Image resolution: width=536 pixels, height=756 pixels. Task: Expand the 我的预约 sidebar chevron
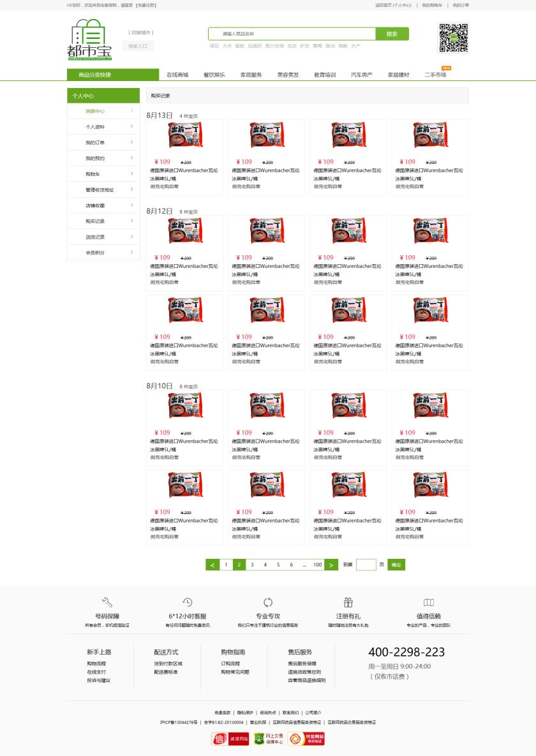tap(131, 158)
